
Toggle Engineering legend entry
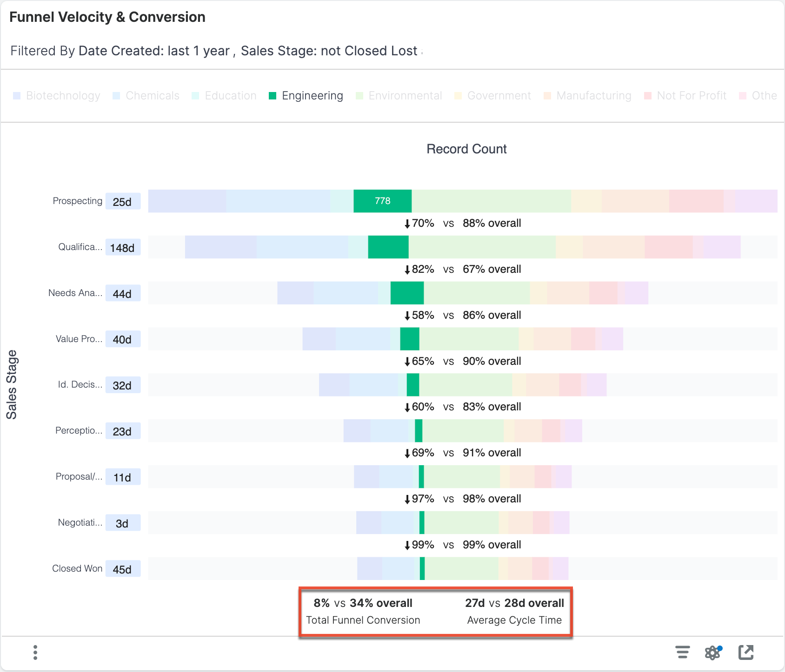tap(306, 96)
